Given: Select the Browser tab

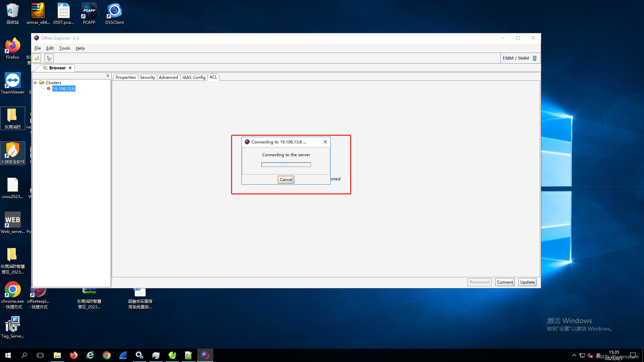Looking at the screenshot, I should 57,68.
